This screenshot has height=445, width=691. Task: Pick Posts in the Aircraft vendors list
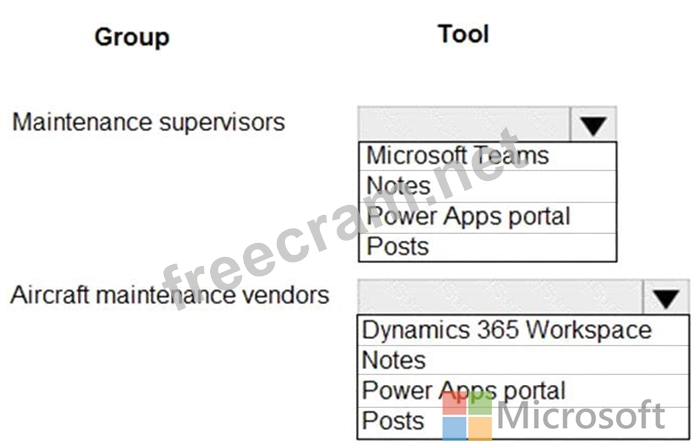click(394, 420)
